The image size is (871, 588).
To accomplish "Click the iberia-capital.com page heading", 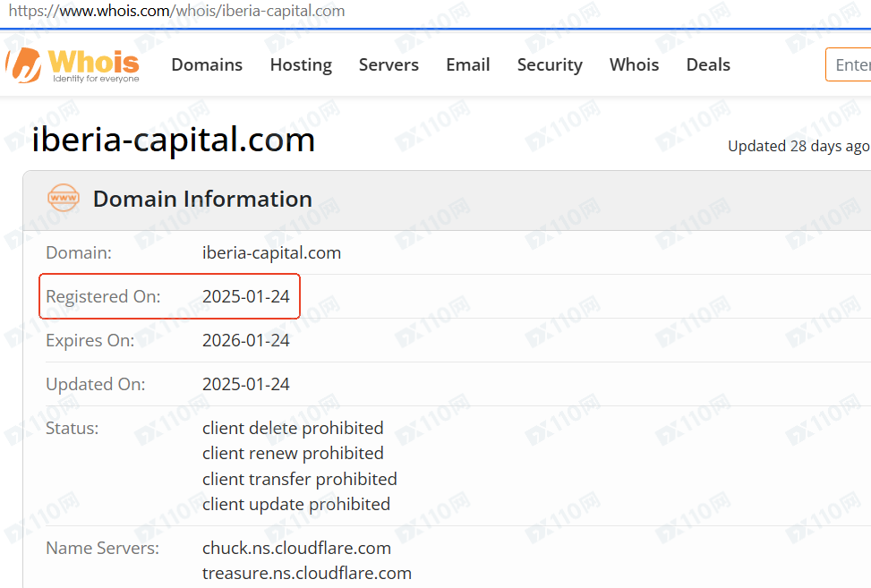I will tap(173, 140).
